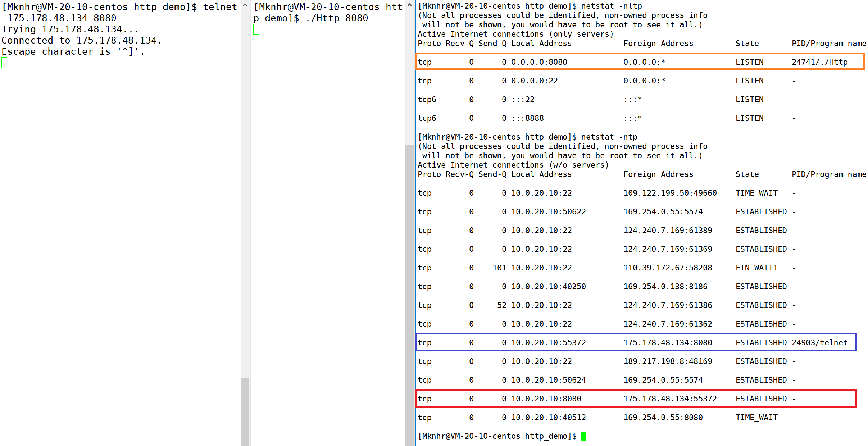Click the green cursor at the netstat pane prompt
868x446 pixels.
[x=583, y=436]
